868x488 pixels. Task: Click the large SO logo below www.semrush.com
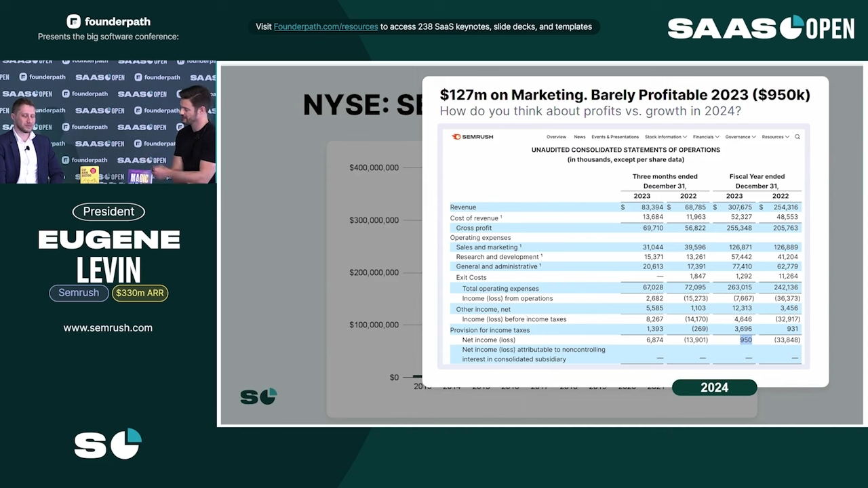[108, 443]
